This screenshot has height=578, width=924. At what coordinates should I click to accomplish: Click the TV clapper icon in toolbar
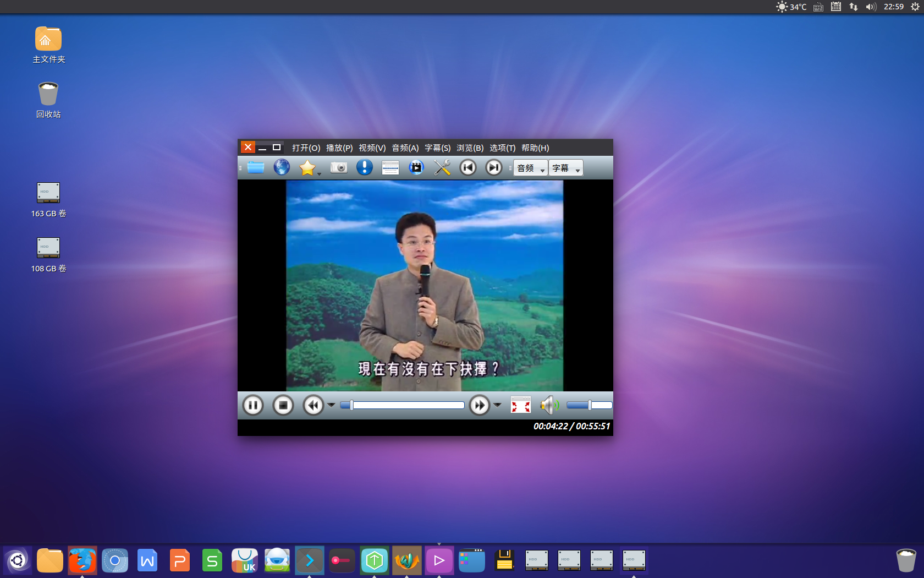point(416,167)
